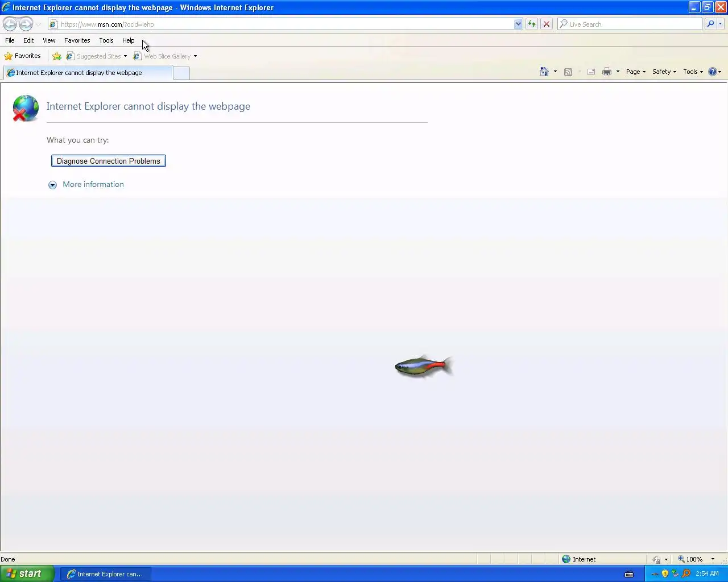
Task: Open the Help menu
Action: point(128,40)
